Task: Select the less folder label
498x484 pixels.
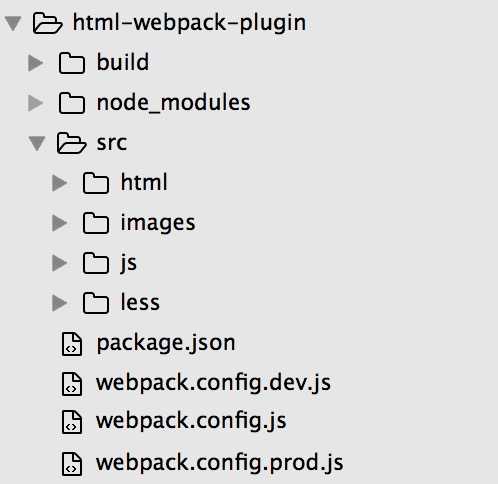Action: 140,302
